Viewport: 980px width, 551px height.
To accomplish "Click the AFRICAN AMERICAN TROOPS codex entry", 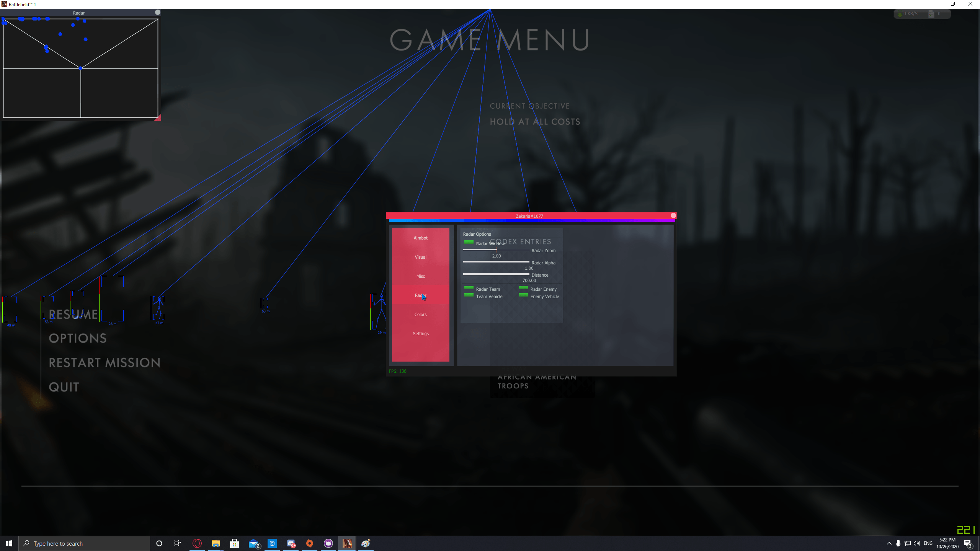I will pos(537,382).
